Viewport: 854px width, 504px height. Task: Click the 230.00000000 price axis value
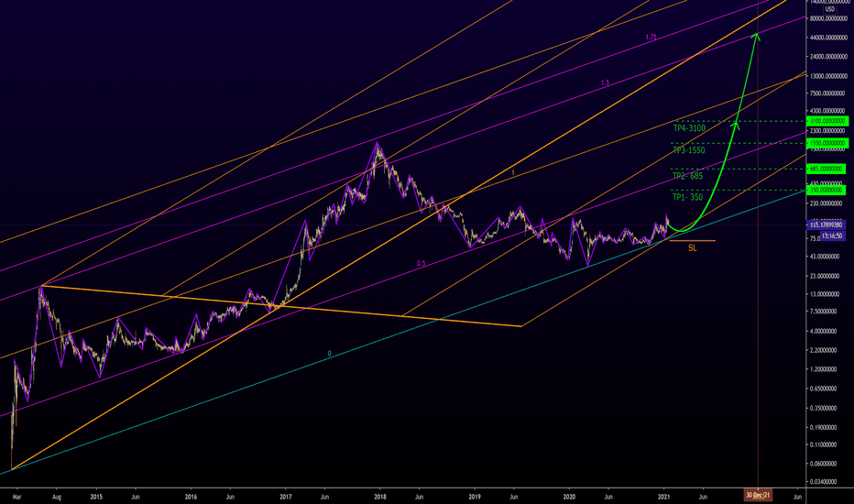(x=827, y=203)
